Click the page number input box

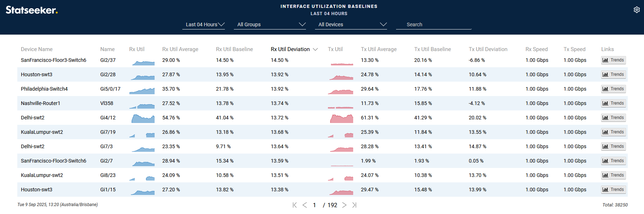point(315,205)
